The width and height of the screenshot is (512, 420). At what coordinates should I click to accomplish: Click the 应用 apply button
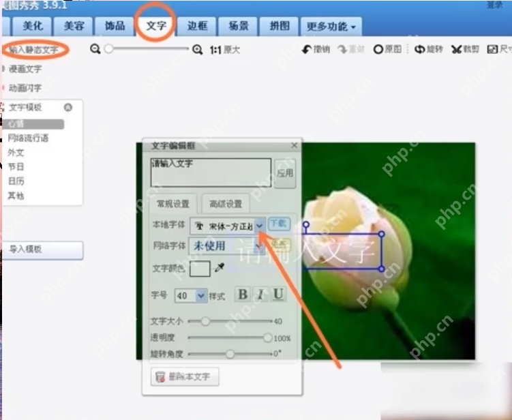[x=285, y=173]
